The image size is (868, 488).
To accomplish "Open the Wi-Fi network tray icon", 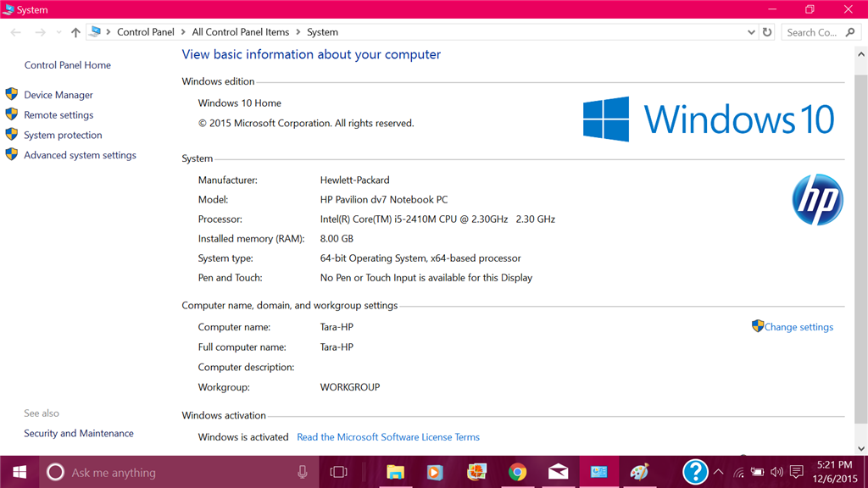I will coord(738,472).
